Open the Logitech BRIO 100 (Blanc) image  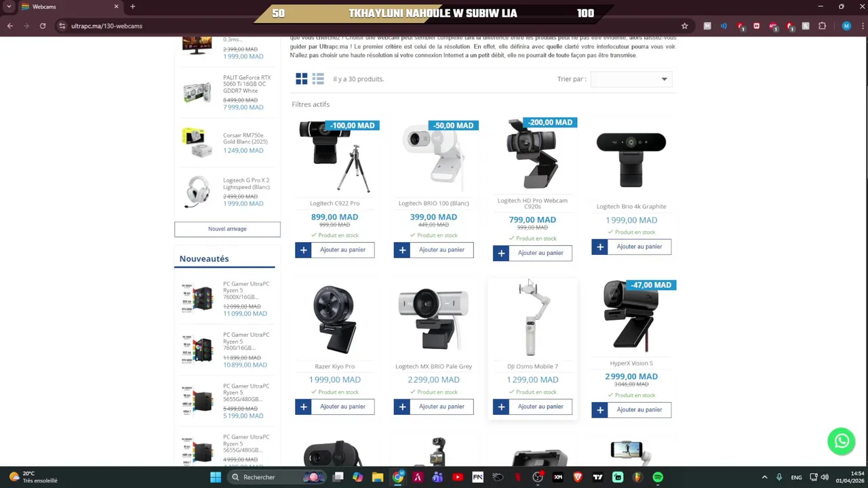pyautogui.click(x=434, y=157)
